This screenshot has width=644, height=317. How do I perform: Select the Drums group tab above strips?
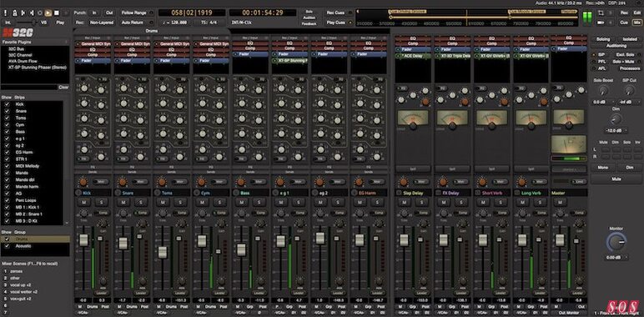pyautogui.click(x=152, y=31)
